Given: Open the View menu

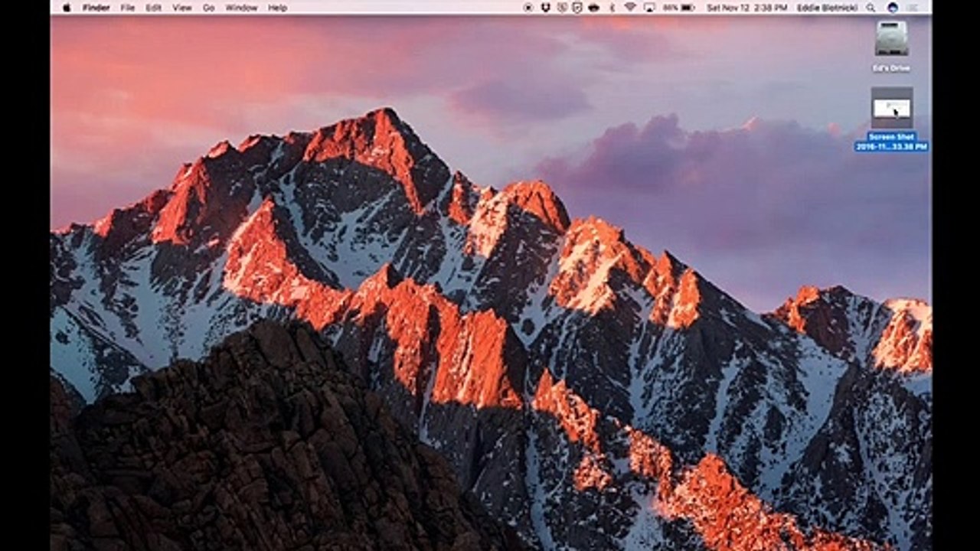Looking at the screenshot, I should coord(182,8).
